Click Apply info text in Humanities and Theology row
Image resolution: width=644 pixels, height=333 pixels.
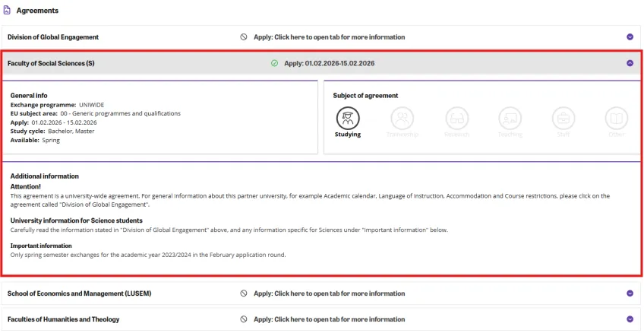coord(329,319)
